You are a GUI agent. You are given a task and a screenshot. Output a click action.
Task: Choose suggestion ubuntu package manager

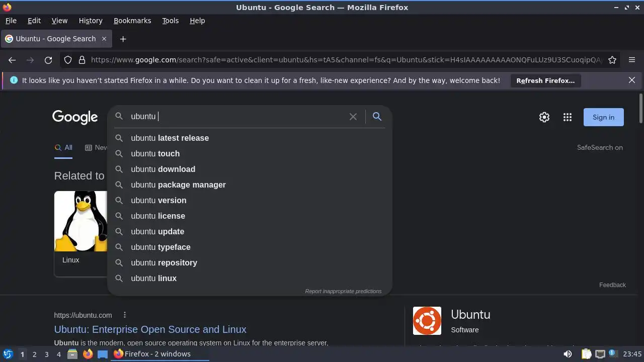[x=249, y=185]
